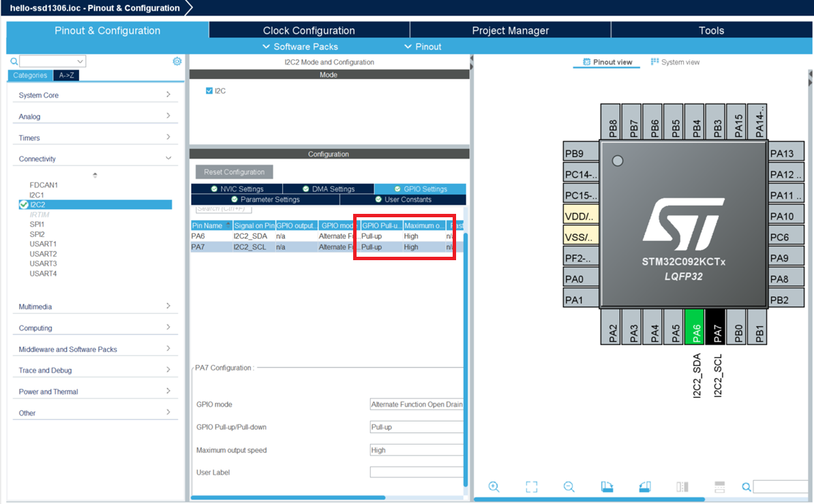Select pin PA6 on the chip

(x=694, y=327)
